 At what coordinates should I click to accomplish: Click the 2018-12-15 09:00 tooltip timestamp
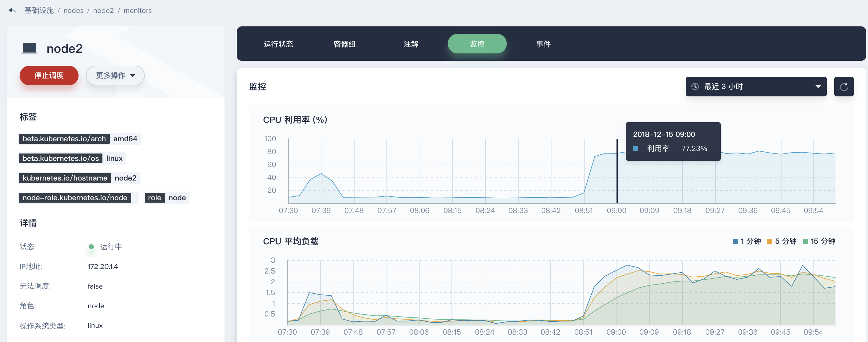[664, 134]
